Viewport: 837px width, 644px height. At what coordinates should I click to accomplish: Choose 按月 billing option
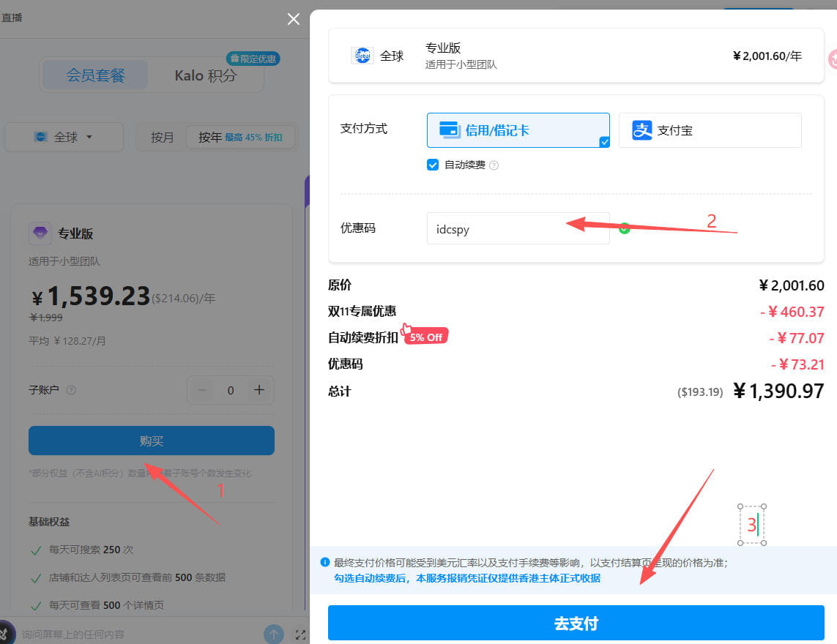162,137
